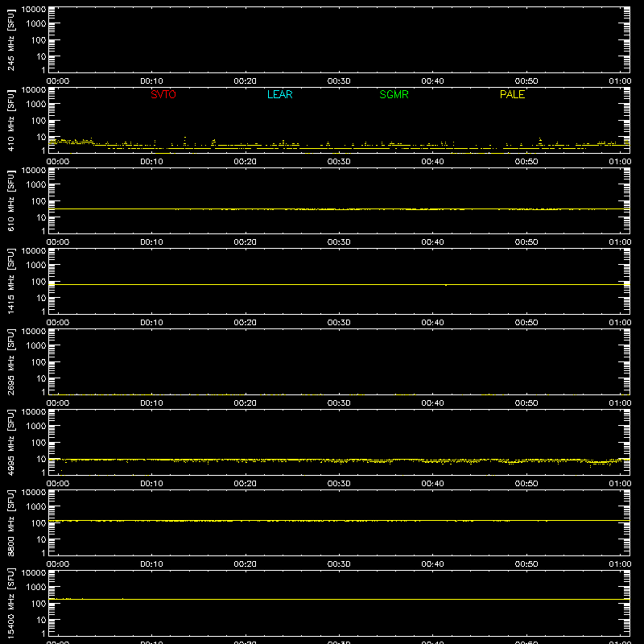Click 00:30 time label below 1415 MHz panel
The image size is (644, 644).
(339, 323)
